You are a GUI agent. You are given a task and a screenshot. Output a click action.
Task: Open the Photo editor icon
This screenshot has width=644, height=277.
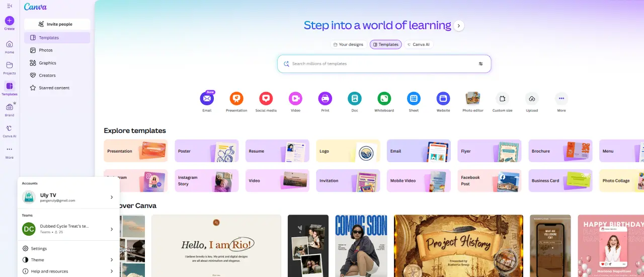[472, 98]
